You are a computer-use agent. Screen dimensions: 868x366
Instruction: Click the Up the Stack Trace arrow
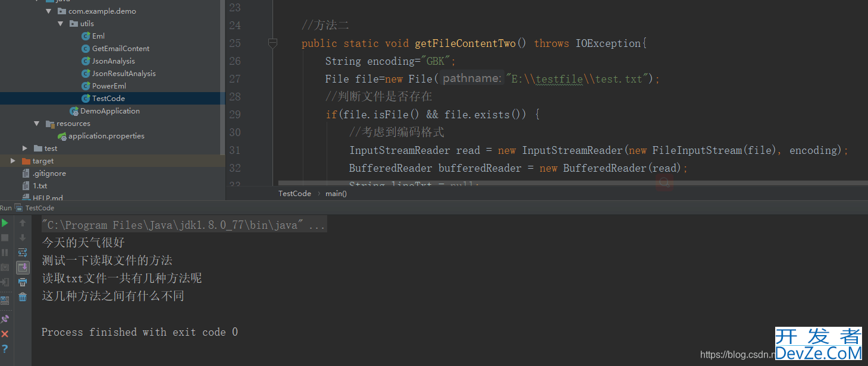pos(23,223)
